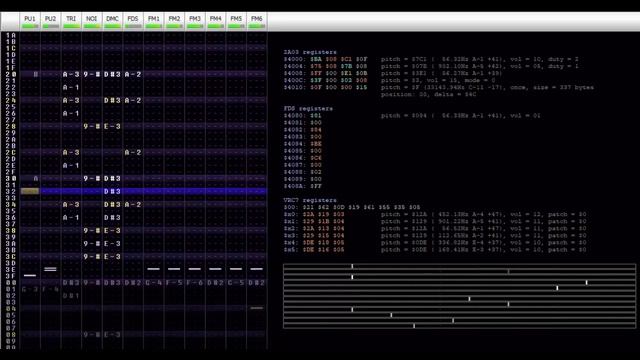Viewport: 640px width, 360px height.
Task: Select F-5 note in FM2 next-frame row 00
Action: pos(174,282)
